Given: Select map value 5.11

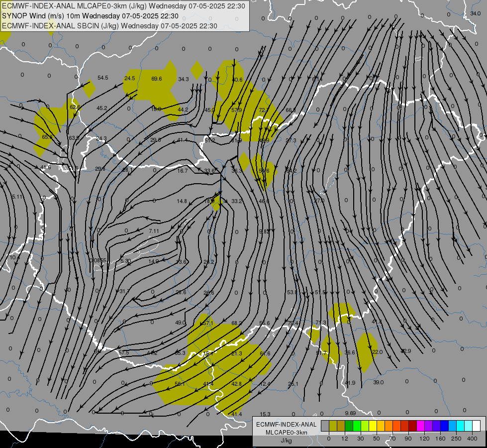Looking at the screenshot, I should pyautogui.click(x=17, y=197).
